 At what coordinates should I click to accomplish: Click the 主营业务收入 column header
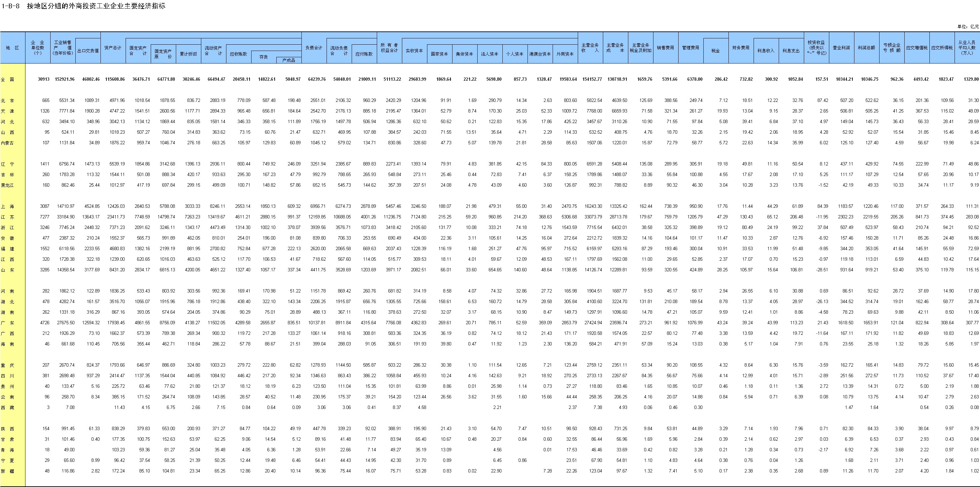click(x=590, y=48)
